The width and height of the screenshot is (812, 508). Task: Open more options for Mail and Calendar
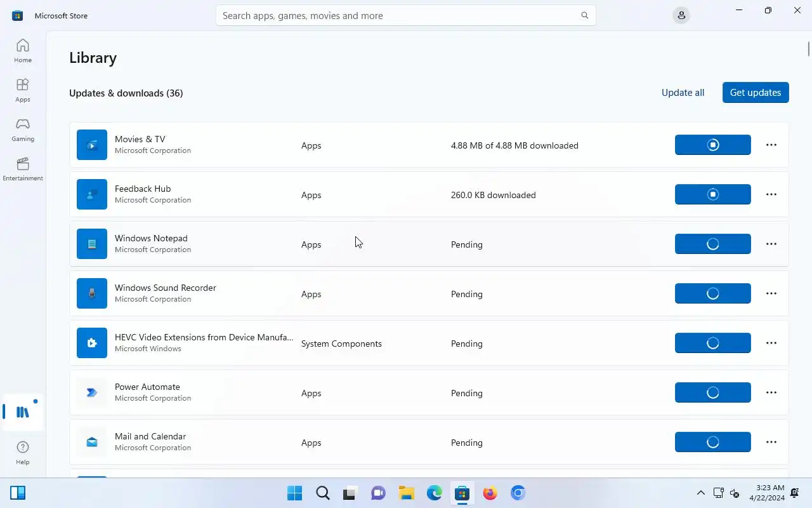(x=771, y=442)
